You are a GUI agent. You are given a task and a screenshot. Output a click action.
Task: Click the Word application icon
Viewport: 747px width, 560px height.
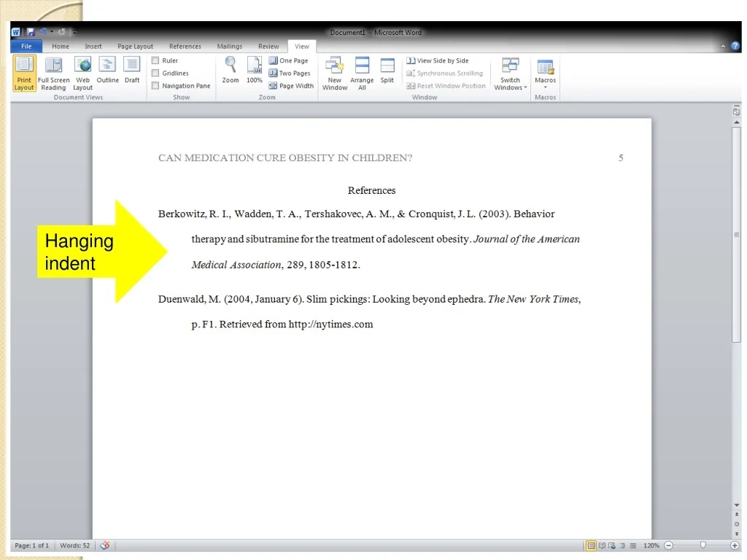pos(16,32)
